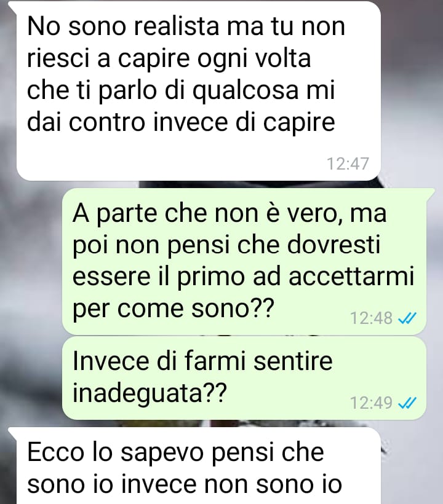The height and width of the screenshot is (504, 443).
Task: Tap the blue read receipt beside 12:49
Action: tap(407, 403)
